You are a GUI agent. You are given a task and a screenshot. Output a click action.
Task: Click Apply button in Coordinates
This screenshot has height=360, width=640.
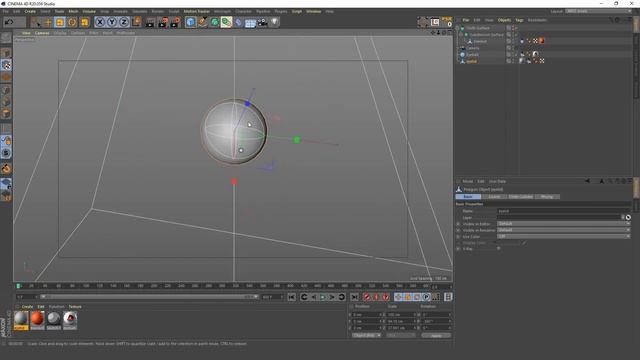(x=436, y=336)
